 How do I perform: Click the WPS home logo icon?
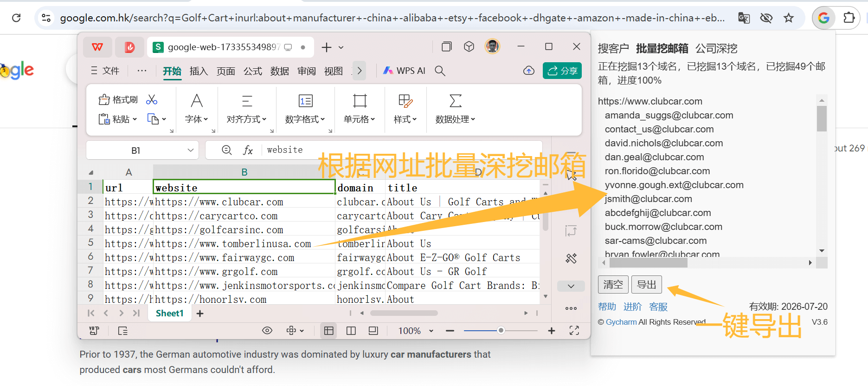[x=97, y=47]
